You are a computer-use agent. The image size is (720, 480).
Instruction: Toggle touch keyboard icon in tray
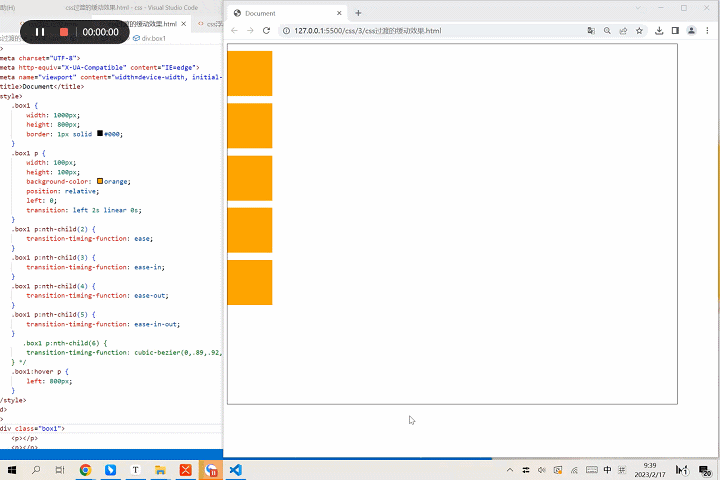592,470
